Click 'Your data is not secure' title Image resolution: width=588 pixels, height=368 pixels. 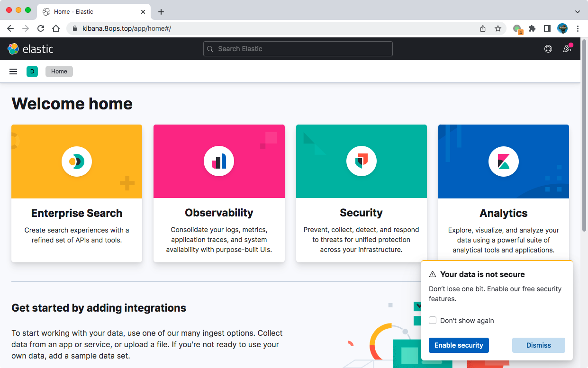click(x=482, y=274)
